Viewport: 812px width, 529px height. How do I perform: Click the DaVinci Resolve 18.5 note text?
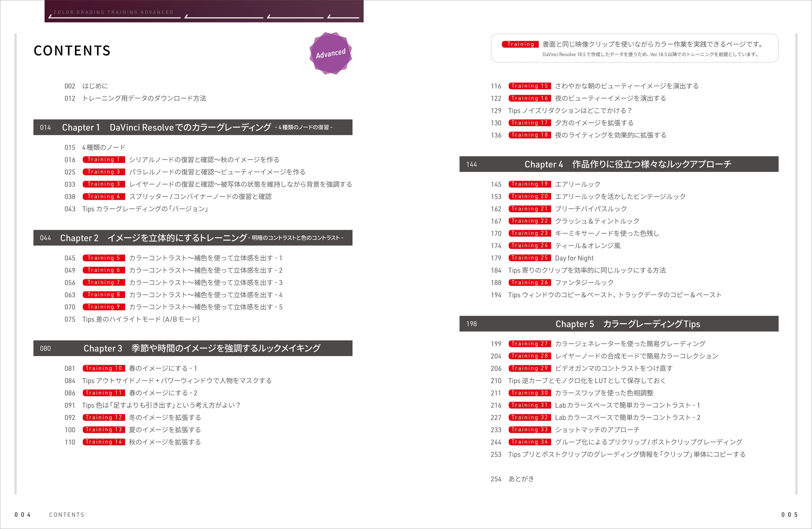click(x=650, y=54)
